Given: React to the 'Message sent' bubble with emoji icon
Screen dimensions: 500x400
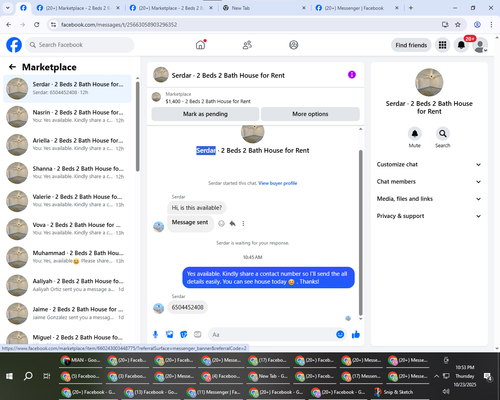Looking at the screenshot, I should (221, 223).
